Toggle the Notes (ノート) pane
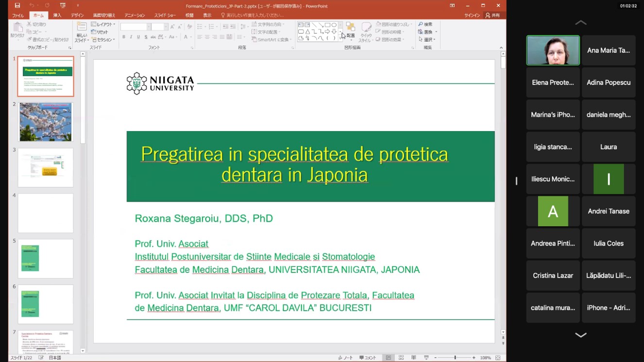 pyautogui.click(x=345, y=358)
